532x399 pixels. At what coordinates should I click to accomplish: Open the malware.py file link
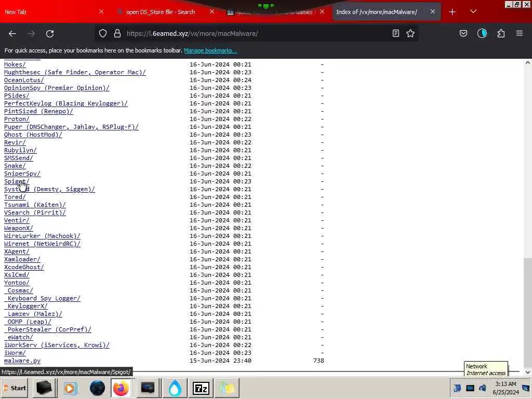[x=22, y=361]
